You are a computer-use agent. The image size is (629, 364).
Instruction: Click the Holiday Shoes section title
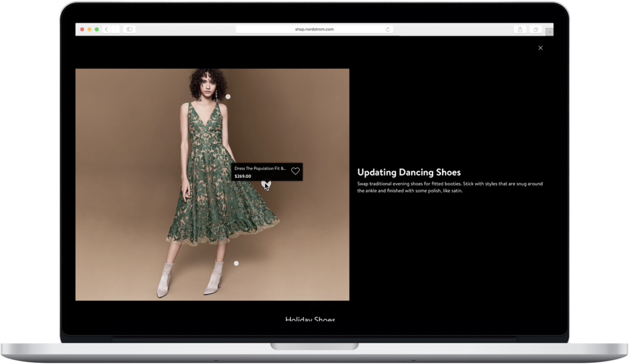(x=310, y=319)
